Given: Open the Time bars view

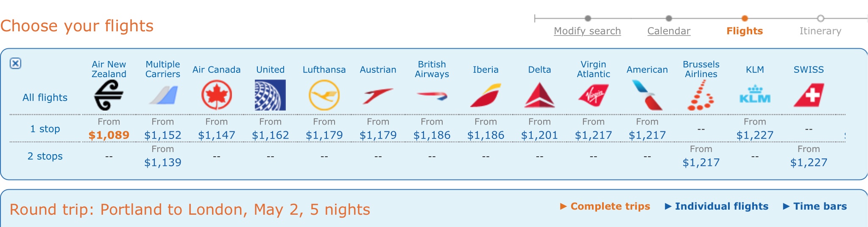Looking at the screenshot, I should click(x=820, y=206).
